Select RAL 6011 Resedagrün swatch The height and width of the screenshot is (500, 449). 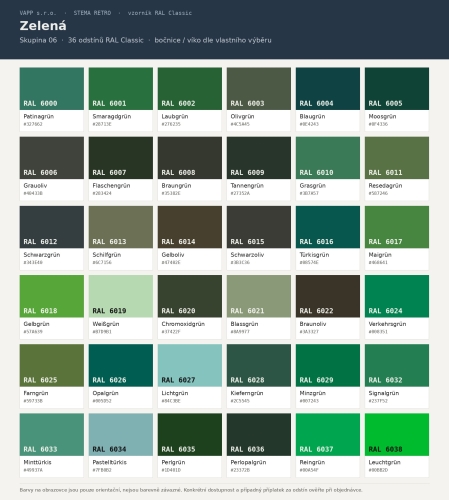[397, 158]
